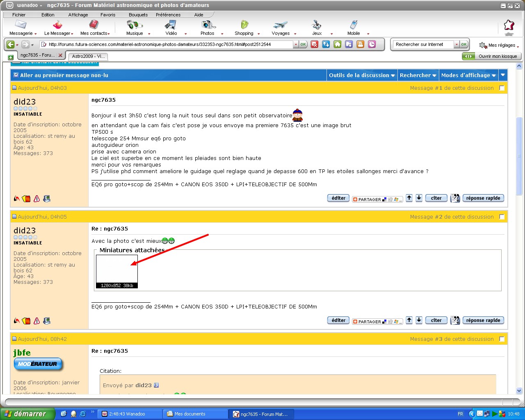
Task: Open the Bouquets menu
Action: point(138,15)
